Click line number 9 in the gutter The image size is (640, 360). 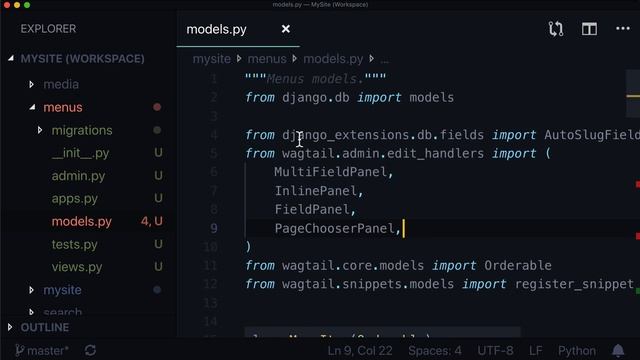214,228
